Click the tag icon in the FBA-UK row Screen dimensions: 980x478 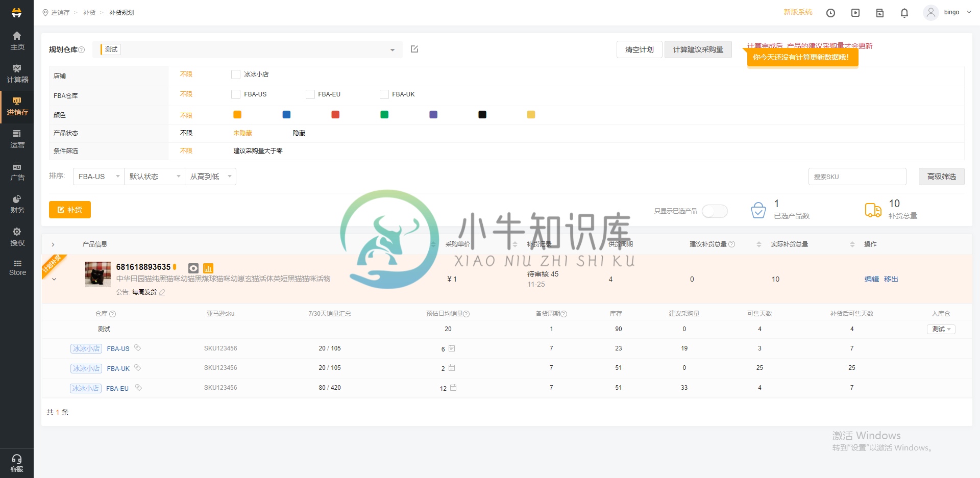pos(137,368)
